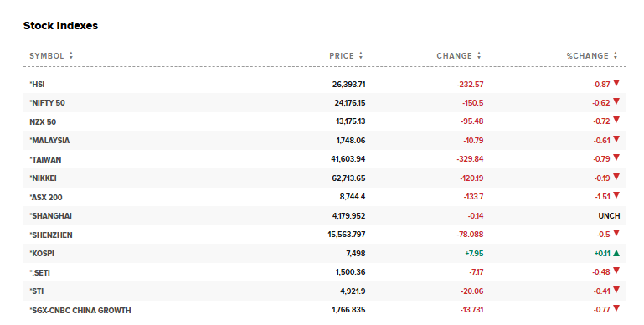Click KOSPI percent change +0.11
Screen dimensions: 644x325
pos(602,254)
